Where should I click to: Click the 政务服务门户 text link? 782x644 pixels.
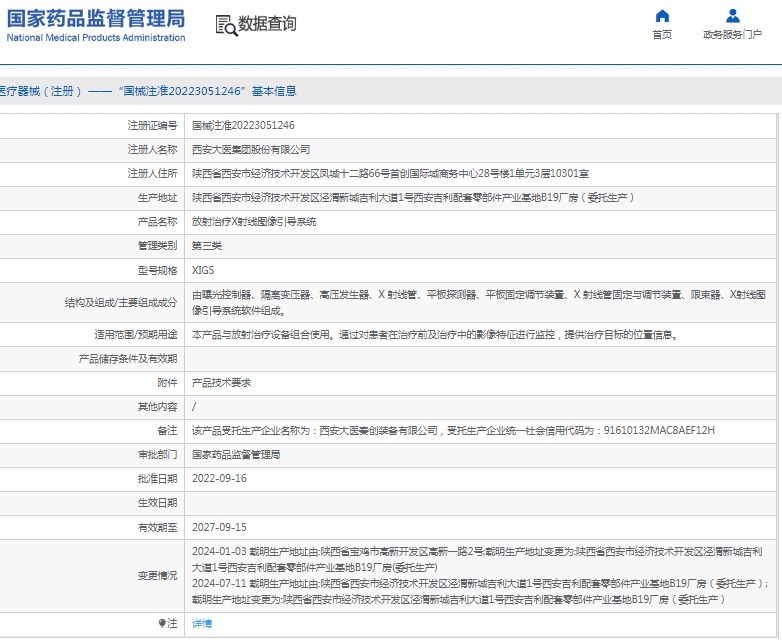pyautogui.click(x=733, y=34)
